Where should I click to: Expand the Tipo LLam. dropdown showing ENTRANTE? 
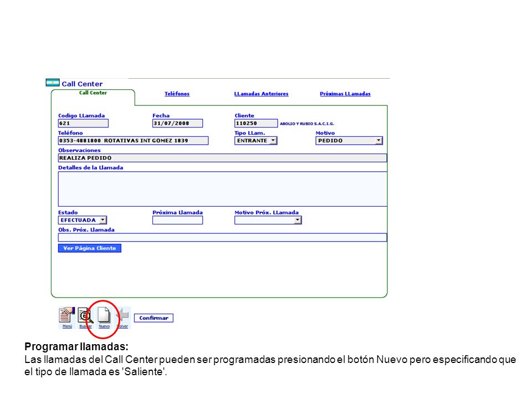coord(256,140)
